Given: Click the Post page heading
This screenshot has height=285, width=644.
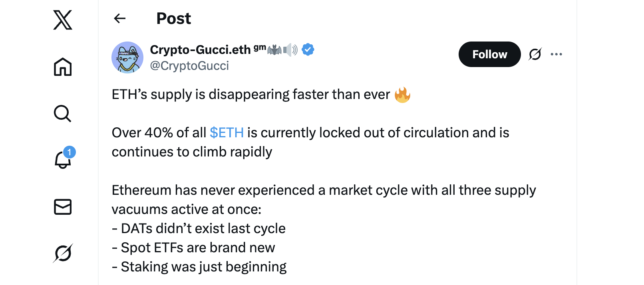Looking at the screenshot, I should tap(173, 18).
